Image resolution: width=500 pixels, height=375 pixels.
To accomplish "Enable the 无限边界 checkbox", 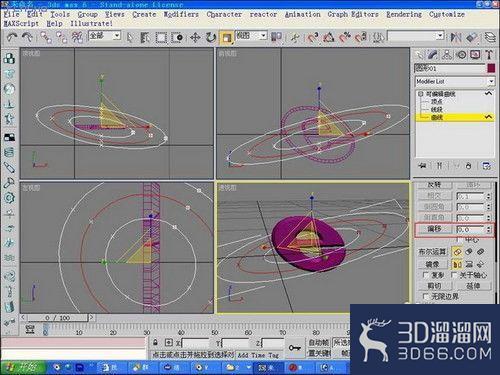I will pyautogui.click(x=425, y=296).
